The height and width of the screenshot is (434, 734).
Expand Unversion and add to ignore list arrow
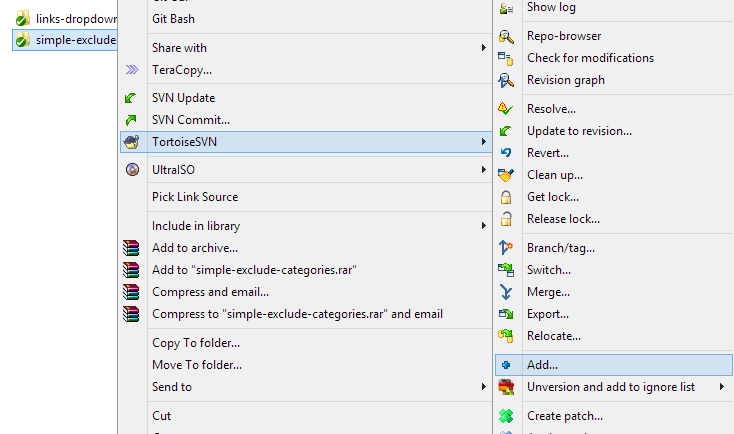pos(722,387)
